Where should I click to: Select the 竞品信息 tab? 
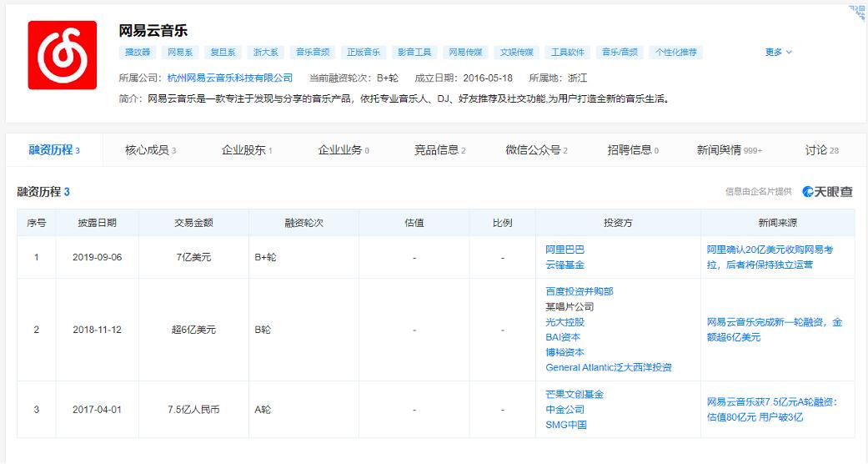[439, 150]
